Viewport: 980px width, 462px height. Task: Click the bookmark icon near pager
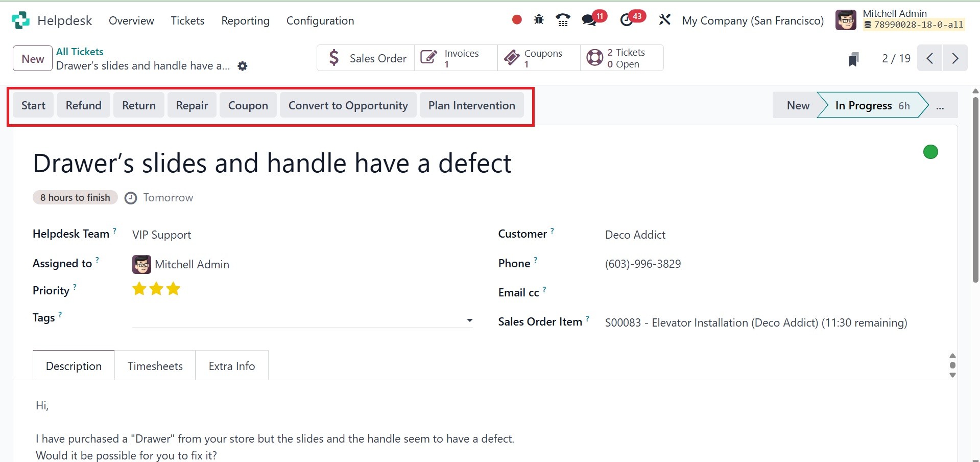[853, 59]
